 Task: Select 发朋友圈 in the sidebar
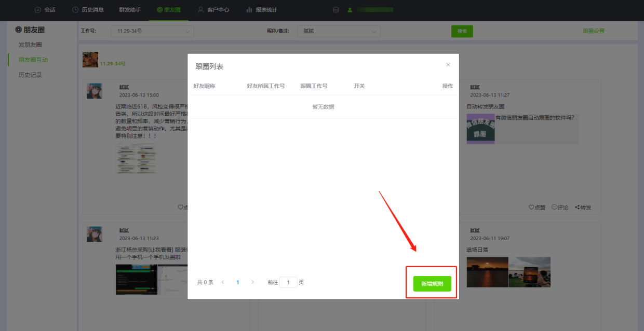30,45
